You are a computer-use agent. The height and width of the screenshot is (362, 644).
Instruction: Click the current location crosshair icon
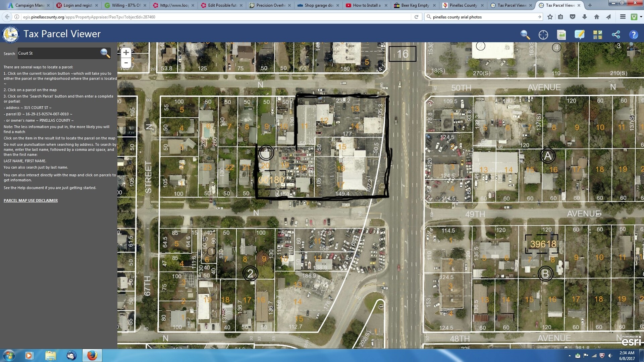pos(543,35)
